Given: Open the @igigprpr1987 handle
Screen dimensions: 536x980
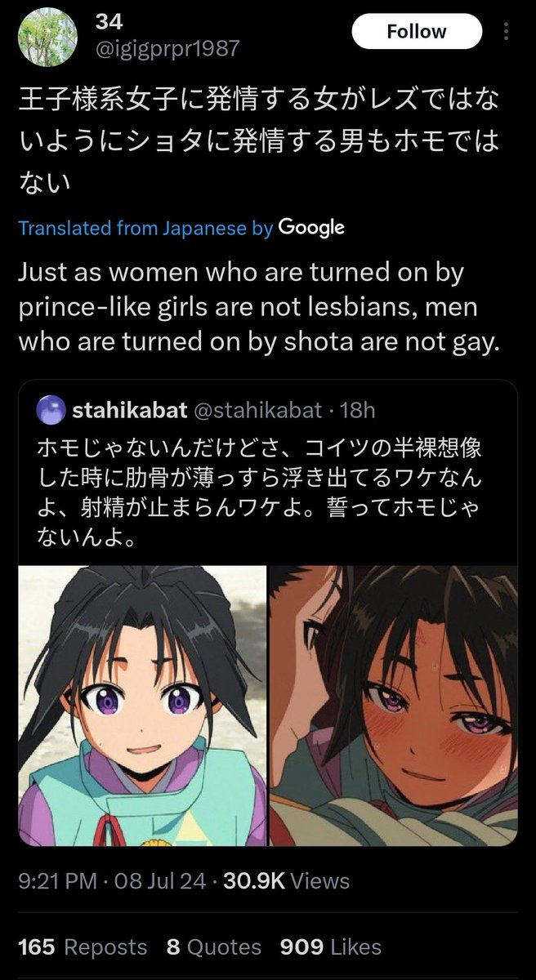Looking at the screenshot, I should click(167, 48).
